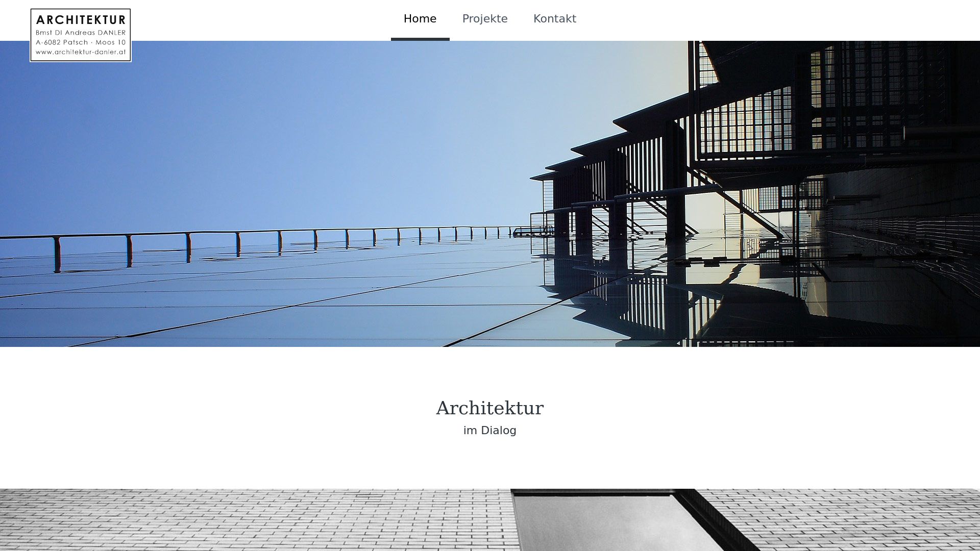Click the black-and-white brick wall image
This screenshot has height=551, width=980.
point(490,520)
